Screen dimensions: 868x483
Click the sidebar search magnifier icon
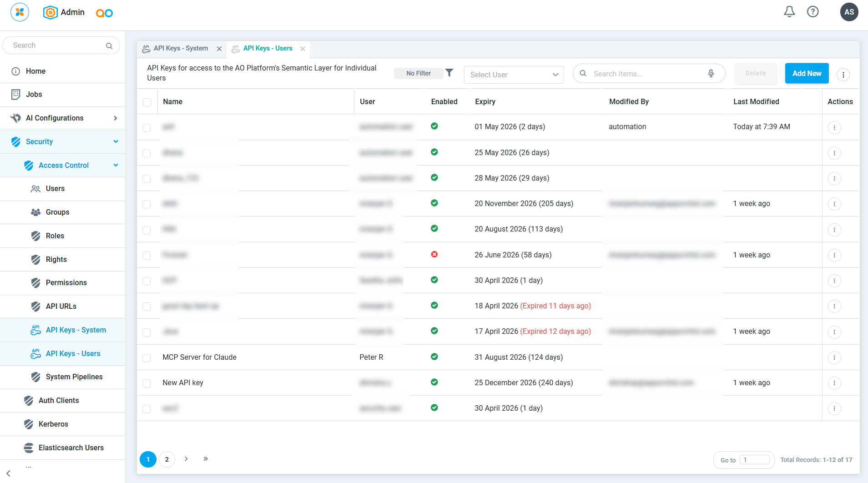pyautogui.click(x=109, y=45)
